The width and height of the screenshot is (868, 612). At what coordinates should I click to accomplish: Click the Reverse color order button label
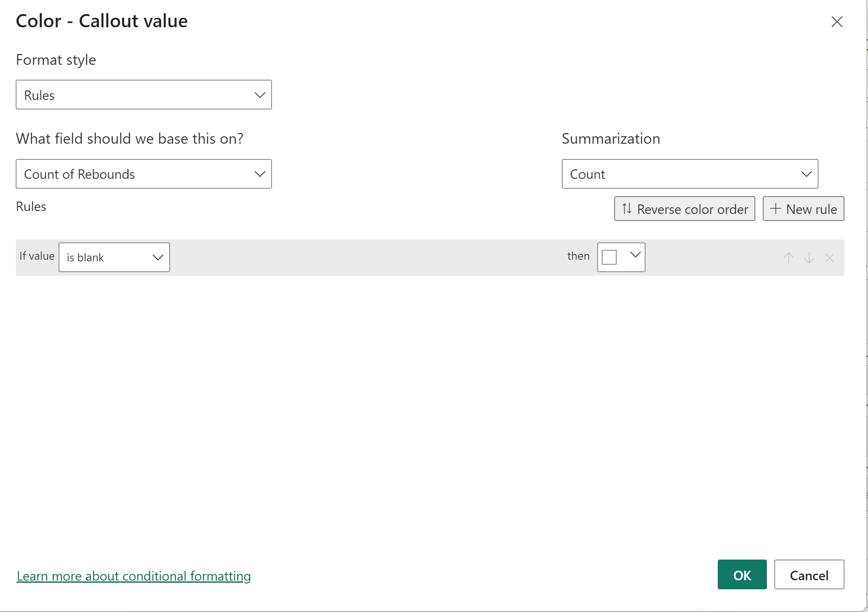pyautogui.click(x=692, y=209)
